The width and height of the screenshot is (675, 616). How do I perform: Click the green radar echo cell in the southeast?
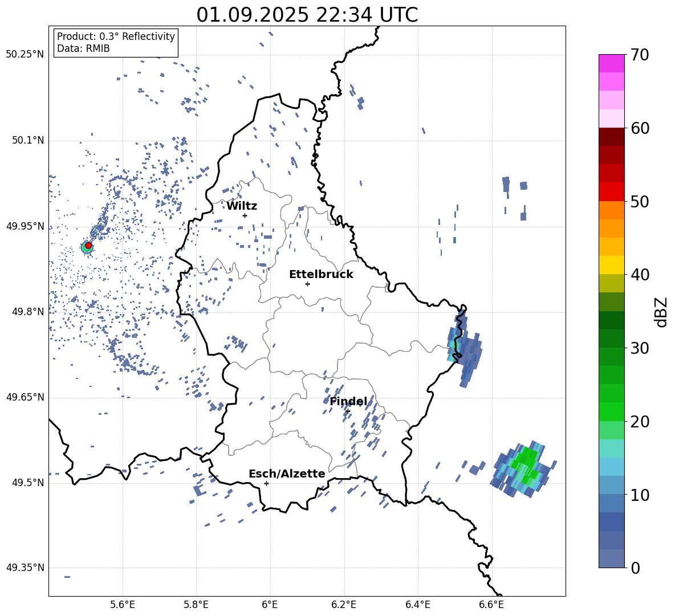[x=524, y=469]
